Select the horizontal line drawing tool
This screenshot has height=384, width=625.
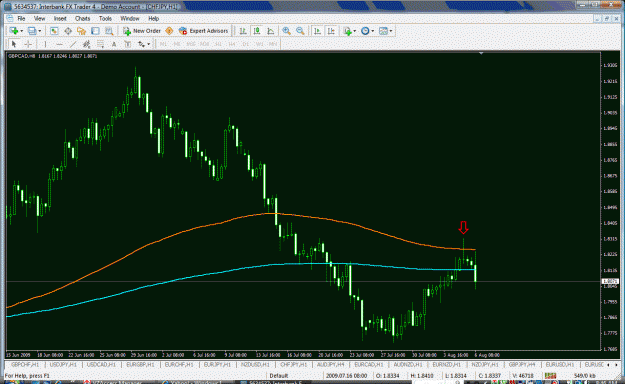pos(59,44)
